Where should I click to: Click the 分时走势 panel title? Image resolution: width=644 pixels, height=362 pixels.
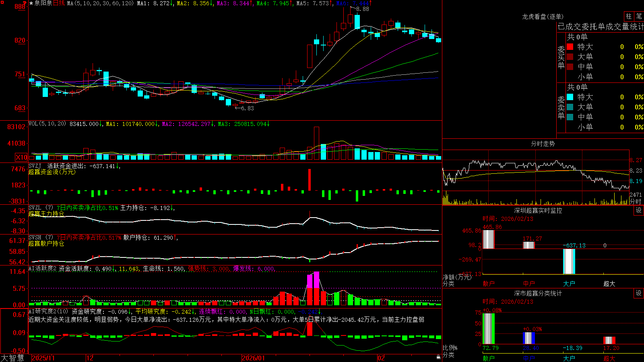(x=543, y=144)
